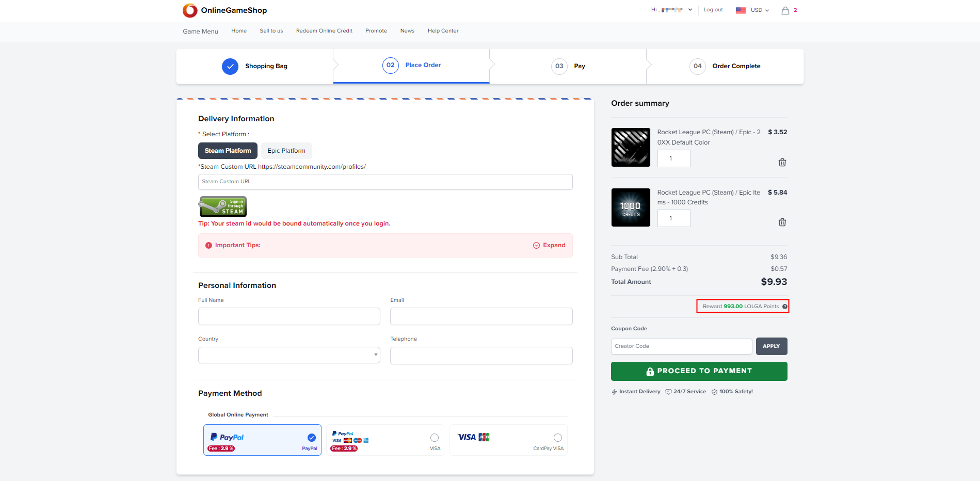
Task: Select Steam Platform option
Action: click(228, 151)
